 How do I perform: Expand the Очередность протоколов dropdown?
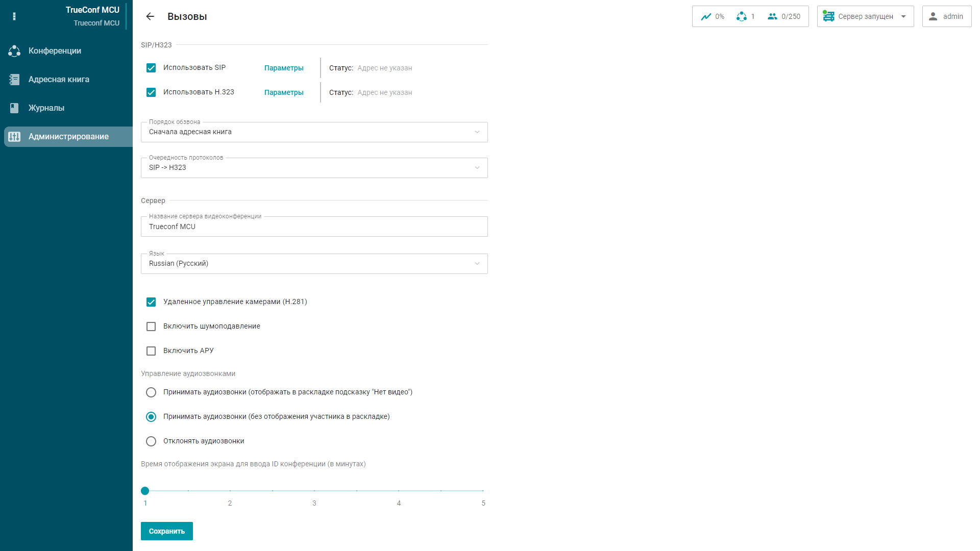[x=314, y=168]
